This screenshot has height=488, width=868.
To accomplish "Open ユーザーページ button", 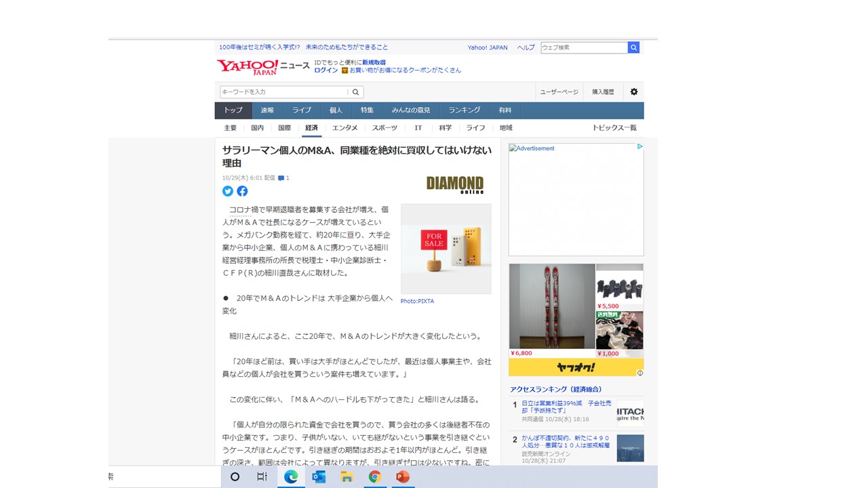I will point(559,92).
